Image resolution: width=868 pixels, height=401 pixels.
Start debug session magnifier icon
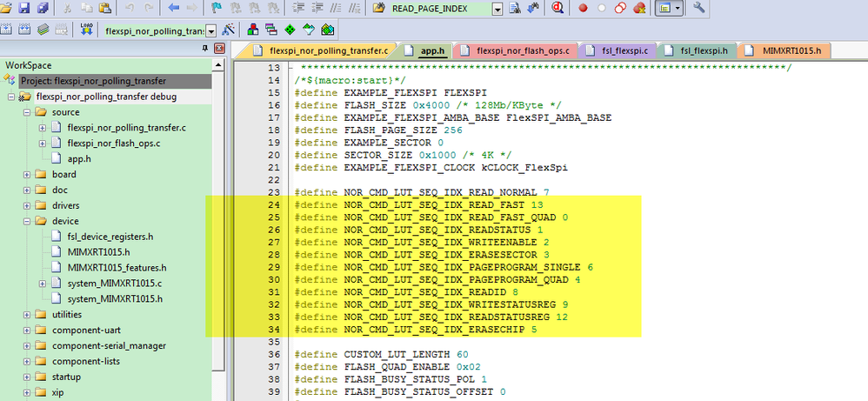coord(558,8)
